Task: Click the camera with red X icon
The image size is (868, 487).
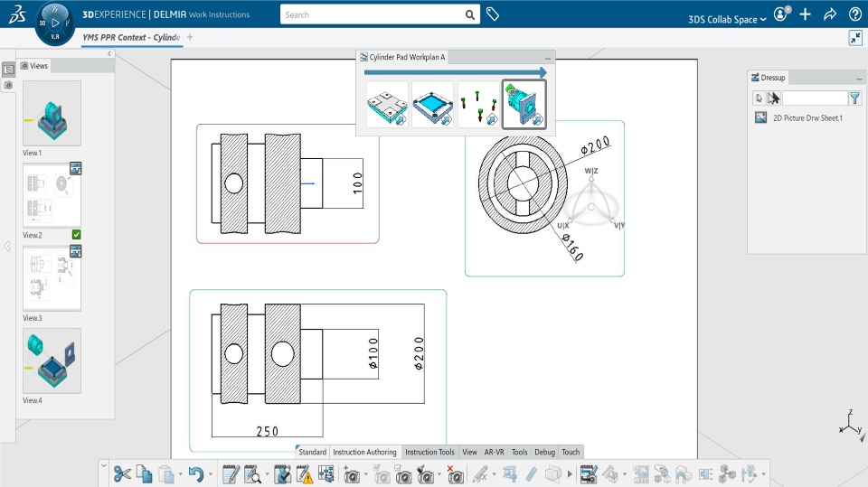Action: (455, 474)
